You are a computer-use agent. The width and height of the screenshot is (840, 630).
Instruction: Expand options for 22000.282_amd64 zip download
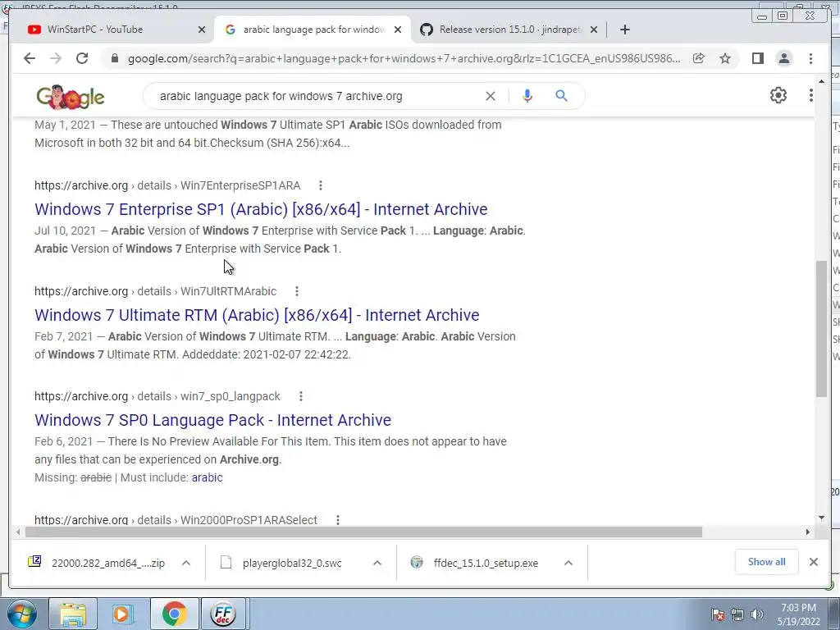tap(186, 563)
